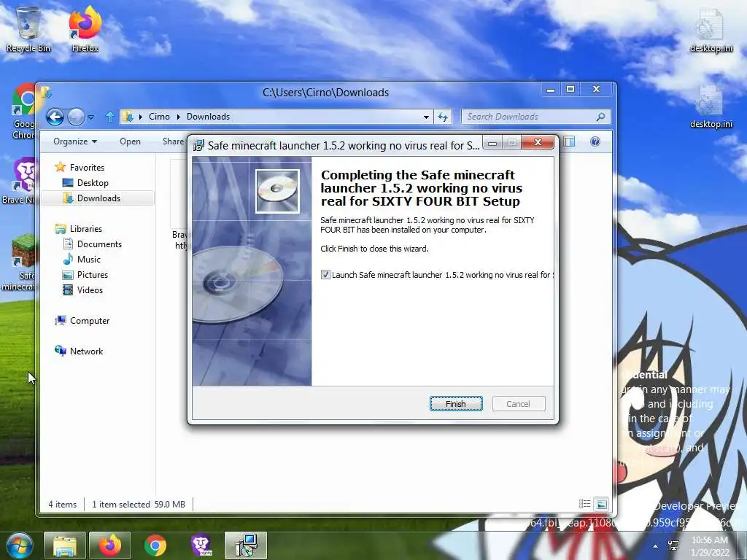Viewport: 747px width, 560px height.
Task: Select Network in the navigation pane
Action: point(79,351)
